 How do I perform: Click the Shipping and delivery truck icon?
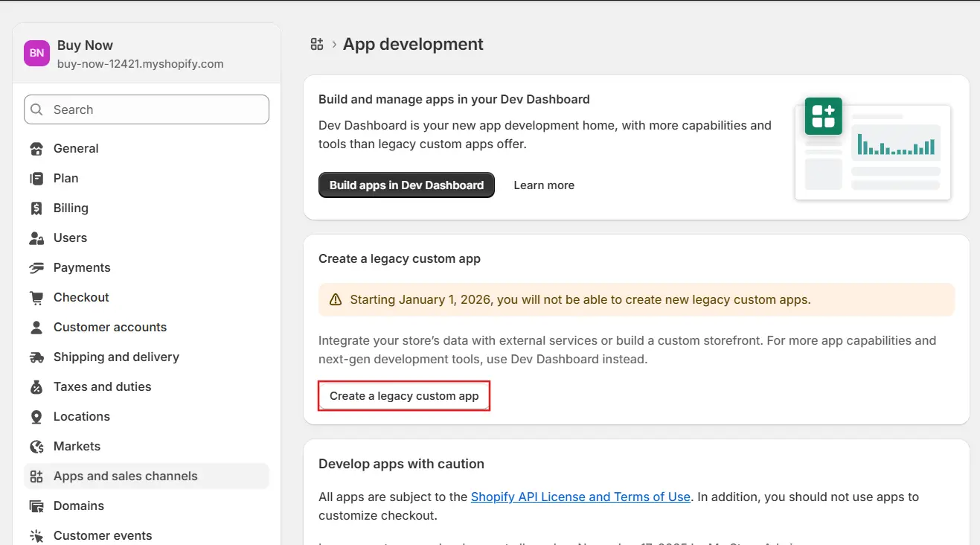point(36,357)
